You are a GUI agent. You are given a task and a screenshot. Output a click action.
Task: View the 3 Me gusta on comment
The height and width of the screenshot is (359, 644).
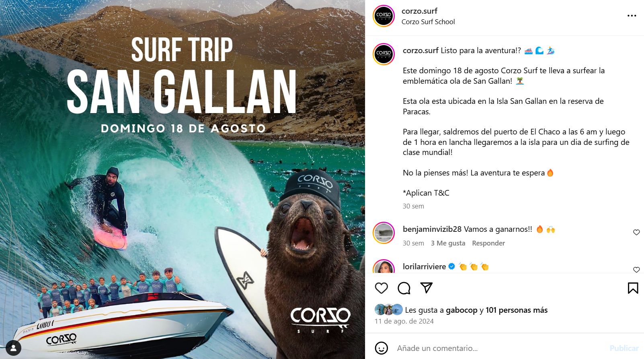click(x=448, y=243)
